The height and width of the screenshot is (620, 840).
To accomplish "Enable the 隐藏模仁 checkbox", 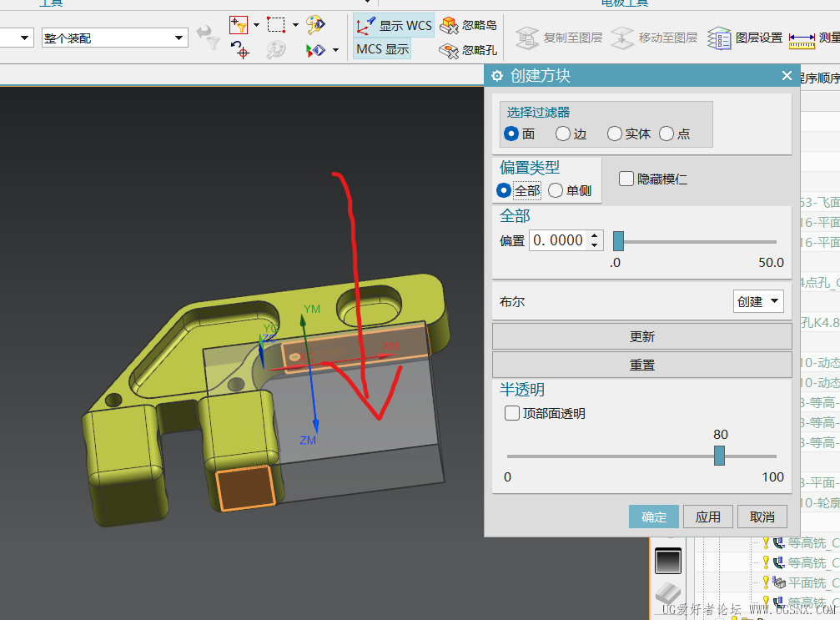I will tap(626, 179).
